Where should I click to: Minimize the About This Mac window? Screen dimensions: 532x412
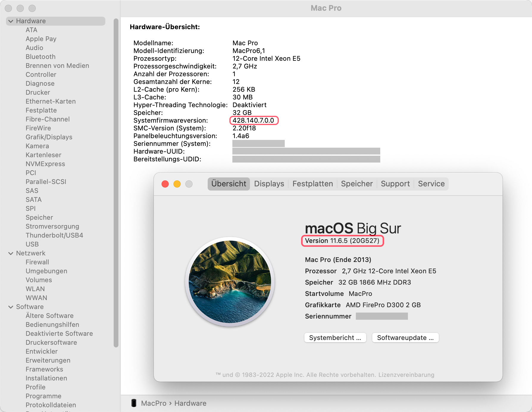click(177, 184)
